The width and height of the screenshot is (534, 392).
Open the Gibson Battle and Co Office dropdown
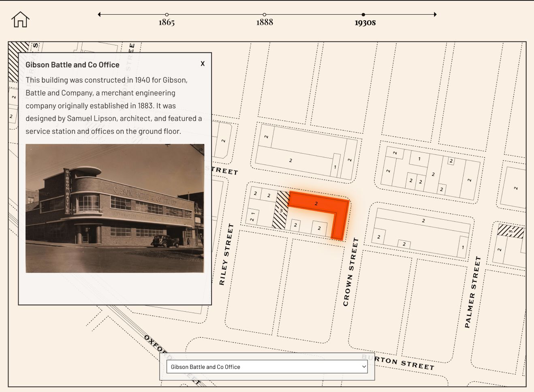point(267,366)
